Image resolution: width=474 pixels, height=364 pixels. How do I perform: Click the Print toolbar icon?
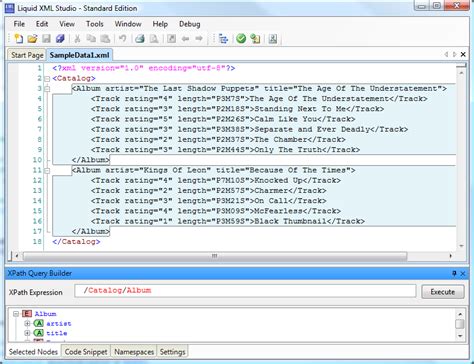140,39
